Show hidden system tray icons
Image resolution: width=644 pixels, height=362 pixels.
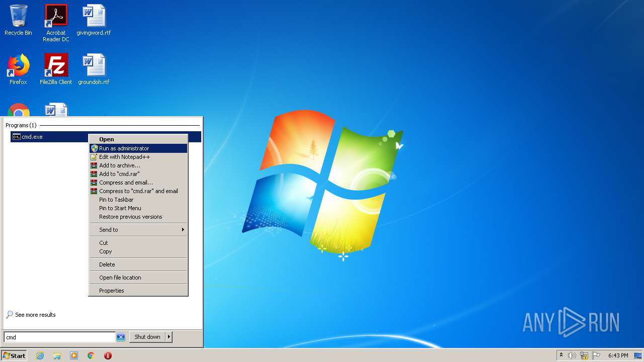coord(561,355)
